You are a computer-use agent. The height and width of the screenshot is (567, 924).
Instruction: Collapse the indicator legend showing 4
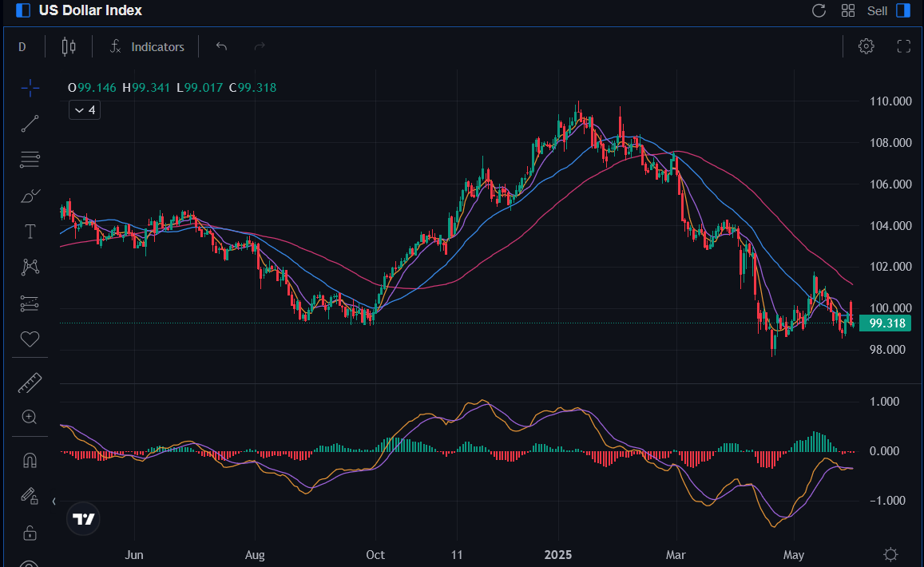(x=85, y=110)
